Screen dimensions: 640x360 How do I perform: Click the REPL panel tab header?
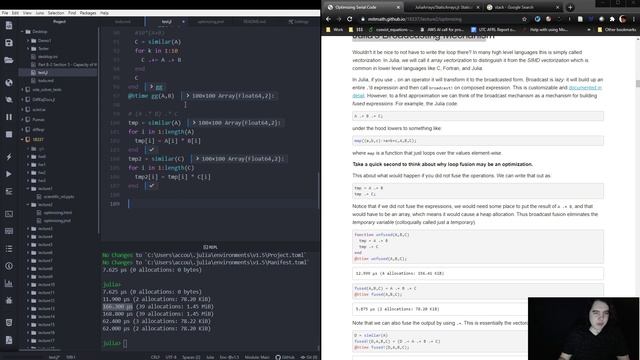(x=210, y=247)
